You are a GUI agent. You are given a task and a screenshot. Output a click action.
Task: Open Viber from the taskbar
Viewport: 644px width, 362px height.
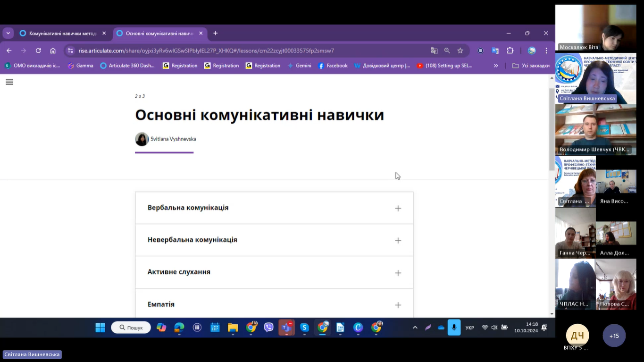coord(268,328)
